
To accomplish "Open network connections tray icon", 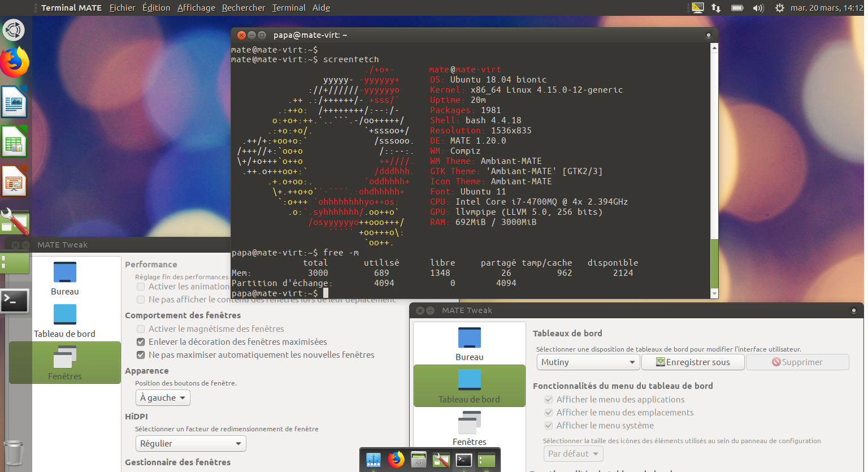I will click(716, 8).
